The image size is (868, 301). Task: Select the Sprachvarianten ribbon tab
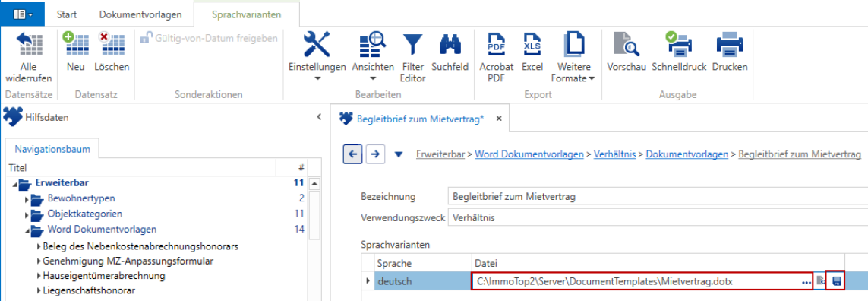pos(246,14)
